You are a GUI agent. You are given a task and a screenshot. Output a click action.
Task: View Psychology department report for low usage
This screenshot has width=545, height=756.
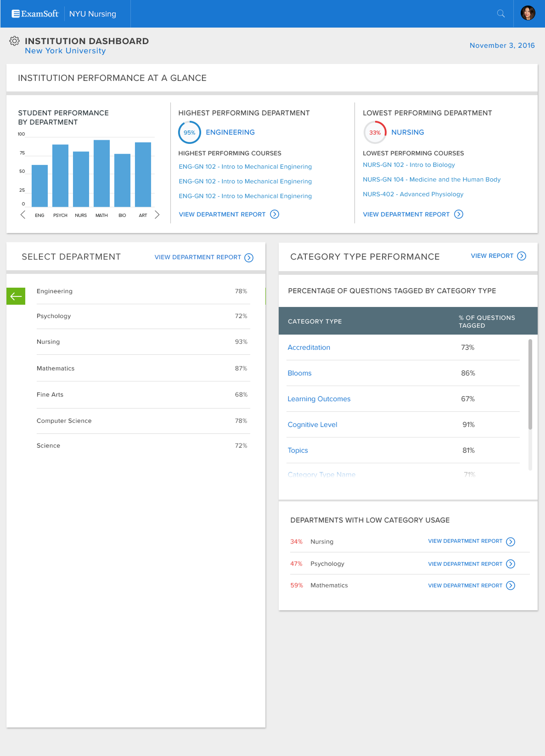[x=465, y=564]
